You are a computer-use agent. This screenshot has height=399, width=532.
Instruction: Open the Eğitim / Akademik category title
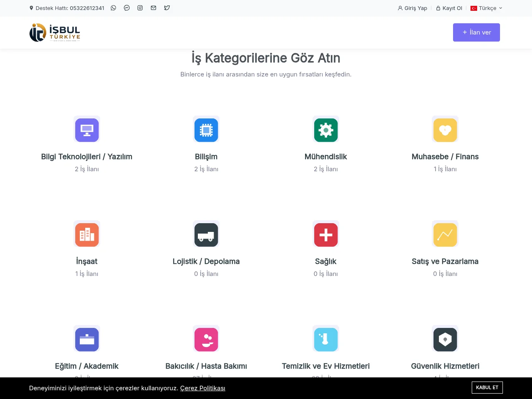87,366
